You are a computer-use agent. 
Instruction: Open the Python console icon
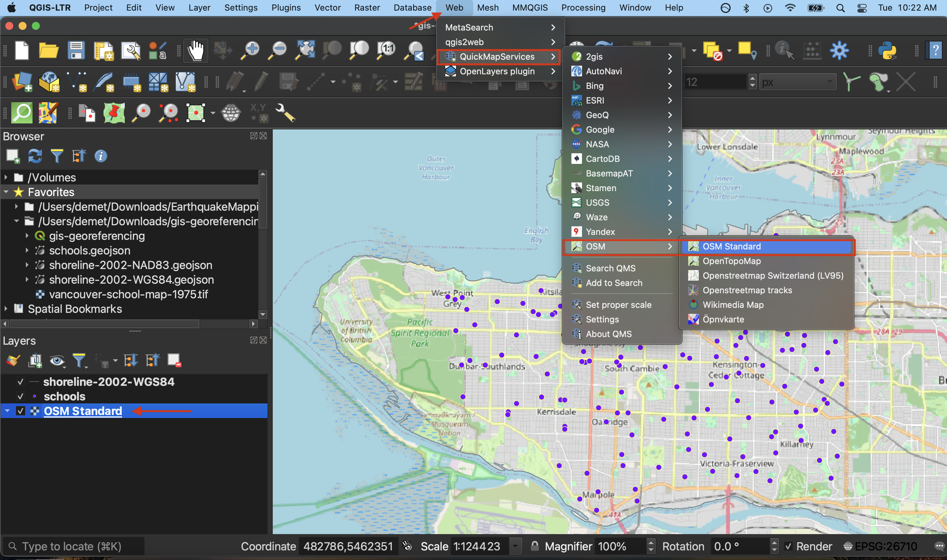pos(887,50)
